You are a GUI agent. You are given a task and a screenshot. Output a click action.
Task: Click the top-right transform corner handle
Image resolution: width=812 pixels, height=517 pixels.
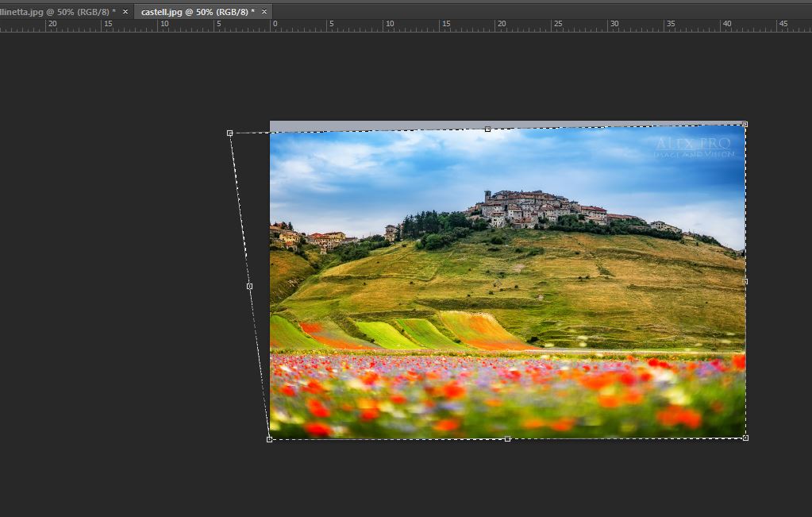[745, 124]
